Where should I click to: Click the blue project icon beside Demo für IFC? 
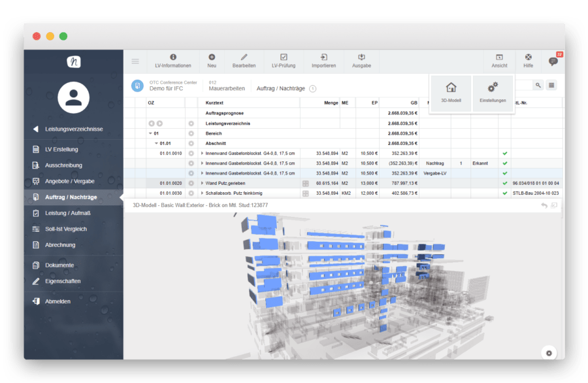[137, 86]
